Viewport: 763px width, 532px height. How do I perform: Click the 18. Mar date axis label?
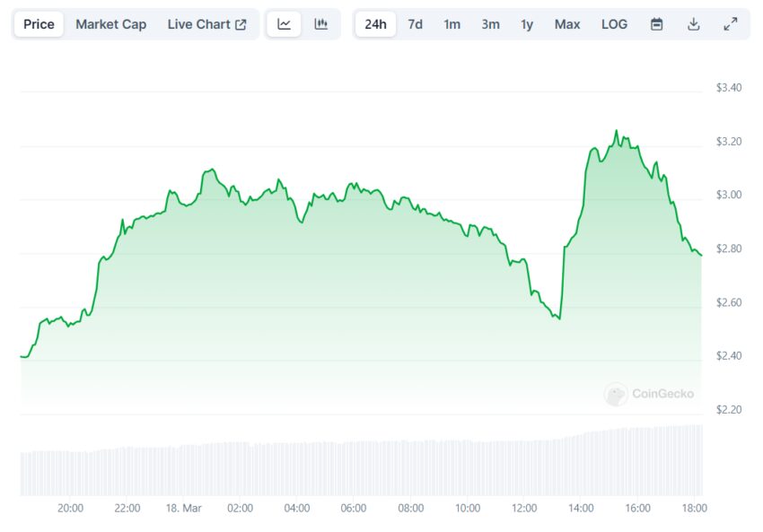tap(184, 508)
